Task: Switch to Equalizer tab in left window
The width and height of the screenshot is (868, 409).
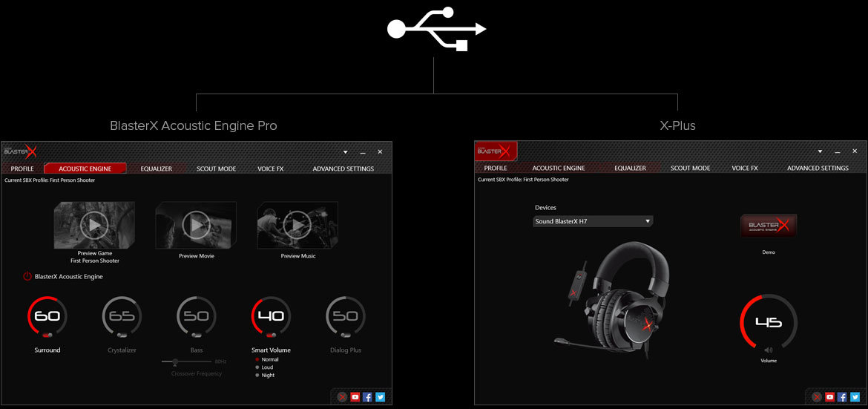Action: (x=157, y=168)
